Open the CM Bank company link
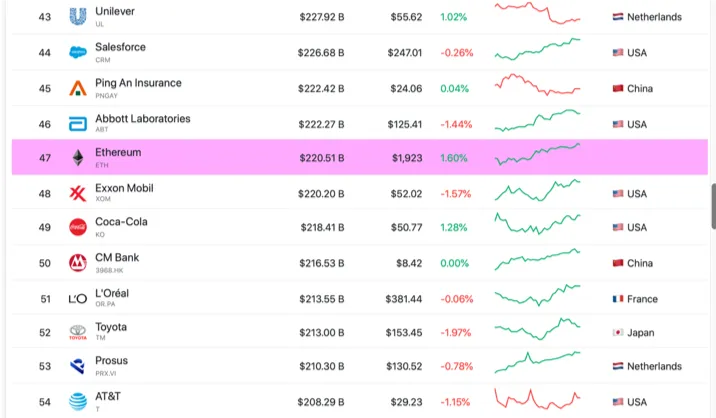Viewport: 716px width, 418px height. point(117,258)
